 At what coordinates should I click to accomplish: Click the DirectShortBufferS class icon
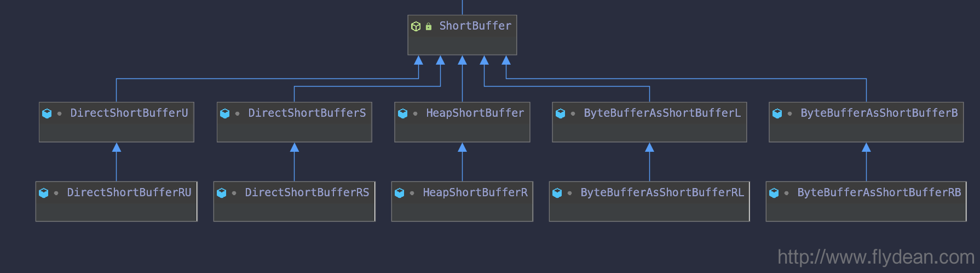pos(225,113)
